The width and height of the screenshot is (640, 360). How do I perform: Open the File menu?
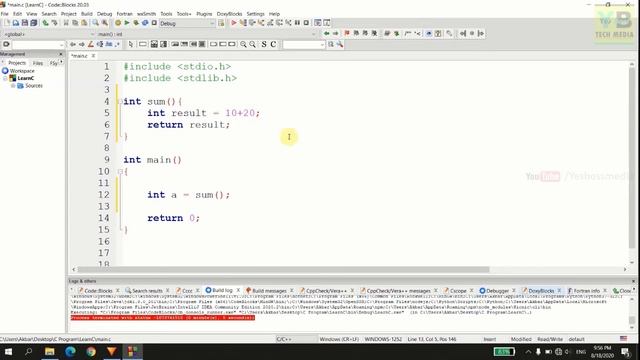point(4,14)
